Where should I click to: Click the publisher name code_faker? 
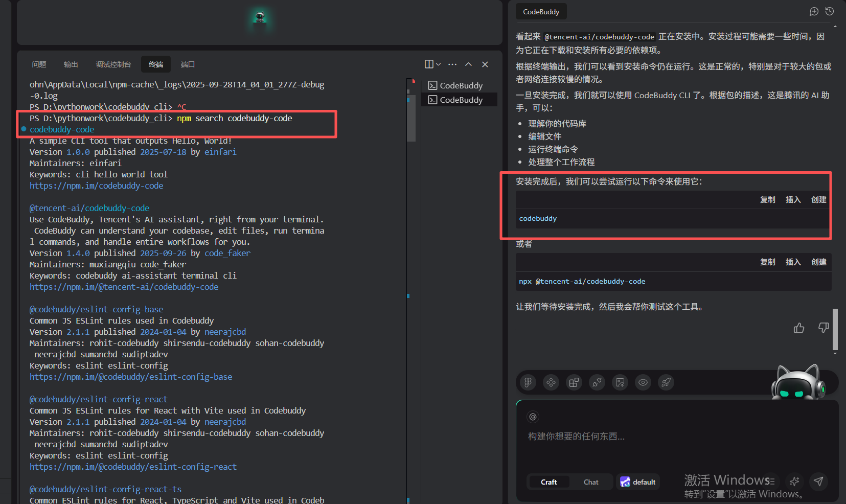tap(227, 253)
